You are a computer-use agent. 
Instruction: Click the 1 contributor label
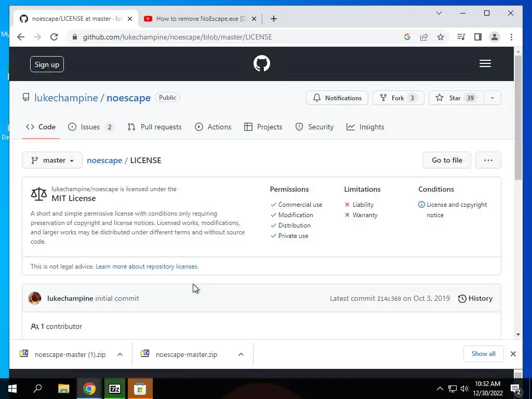56,326
